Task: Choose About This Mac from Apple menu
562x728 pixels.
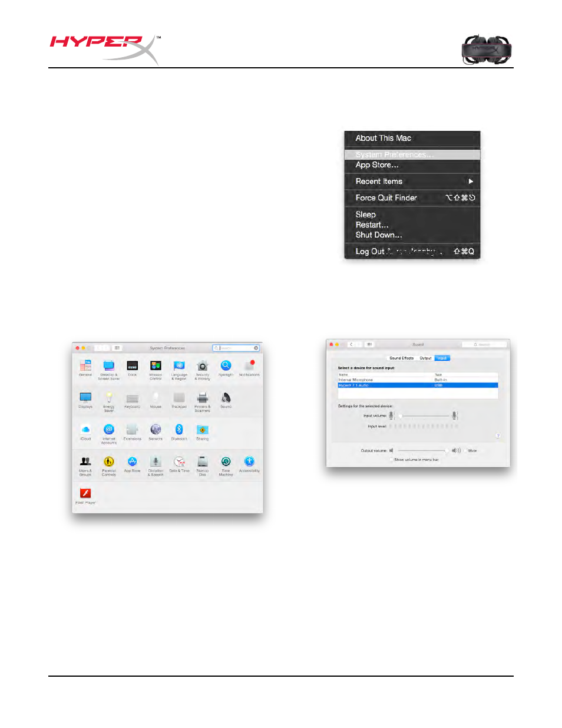Action: click(412, 138)
